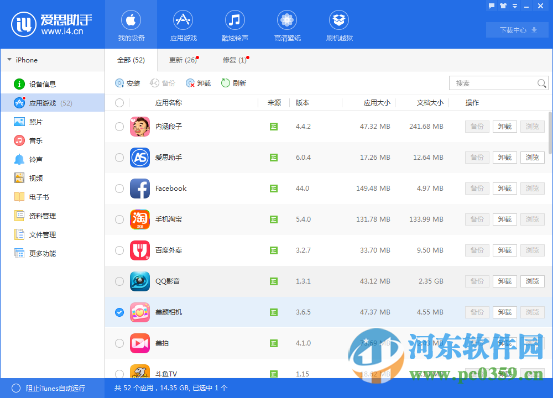Select the QQ影音 row checkbox
This screenshot has width=553, height=399.
(120, 281)
